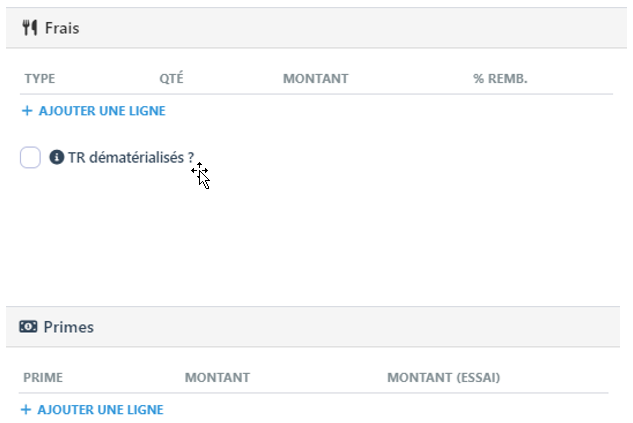This screenshot has width=633, height=423.
Task: Enable the TR dématérialisés checkbox
Action: click(x=30, y=157)
